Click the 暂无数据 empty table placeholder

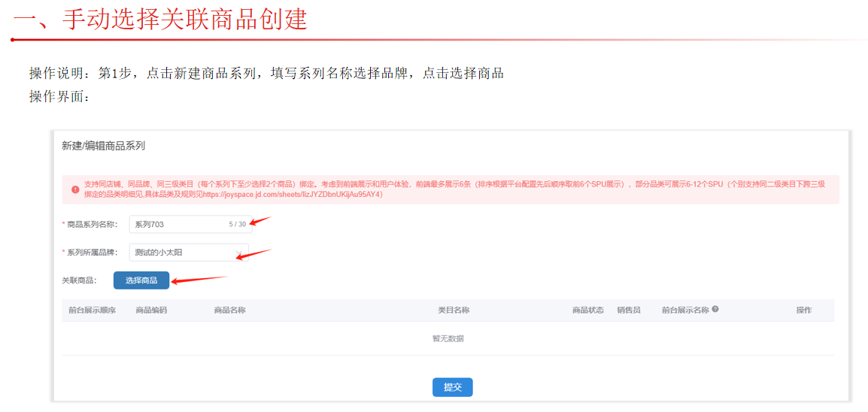pyautogui.click(x=448, y=338)
